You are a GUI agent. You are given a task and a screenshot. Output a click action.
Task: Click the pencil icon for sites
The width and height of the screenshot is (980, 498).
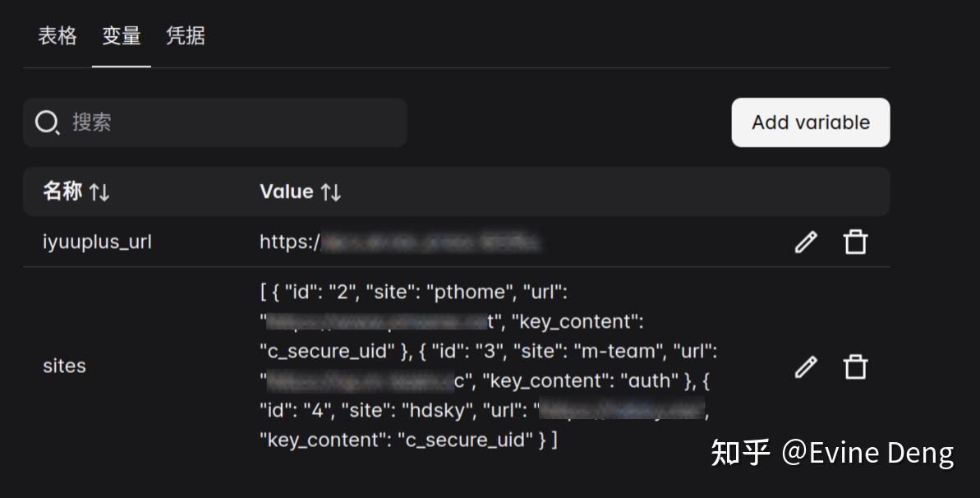(x=806, y=367)
